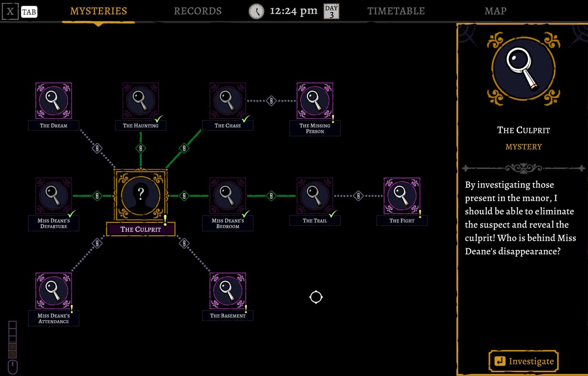Click link between Haunting and Culprit
This screenshot has height=376, width=588.
point(140,148)
